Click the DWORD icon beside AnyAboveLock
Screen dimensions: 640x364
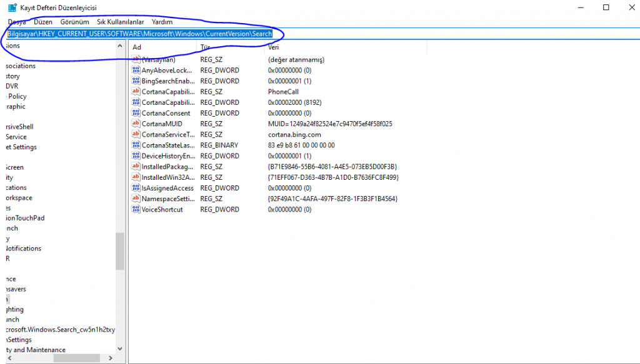tap(136, 70)
